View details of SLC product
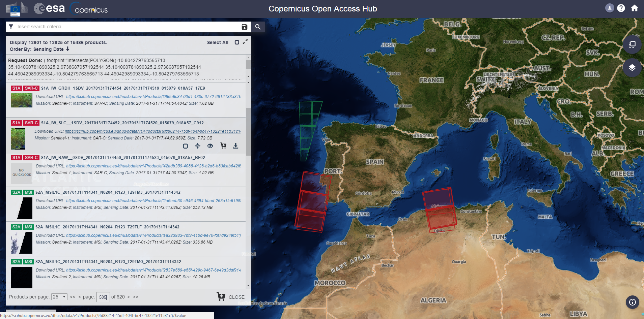Image resolution: width=644 pixels, height=319 pixels. (210, 146)
